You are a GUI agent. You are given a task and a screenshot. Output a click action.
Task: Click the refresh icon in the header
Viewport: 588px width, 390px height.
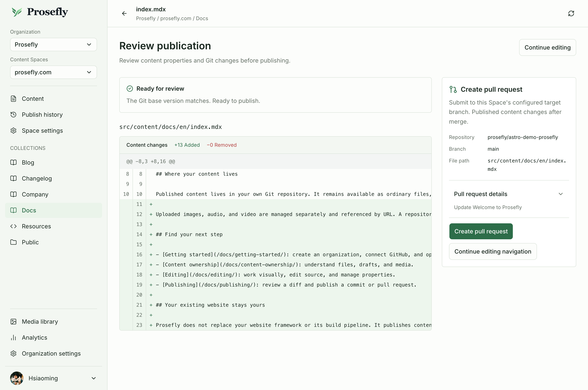(571, 13)
